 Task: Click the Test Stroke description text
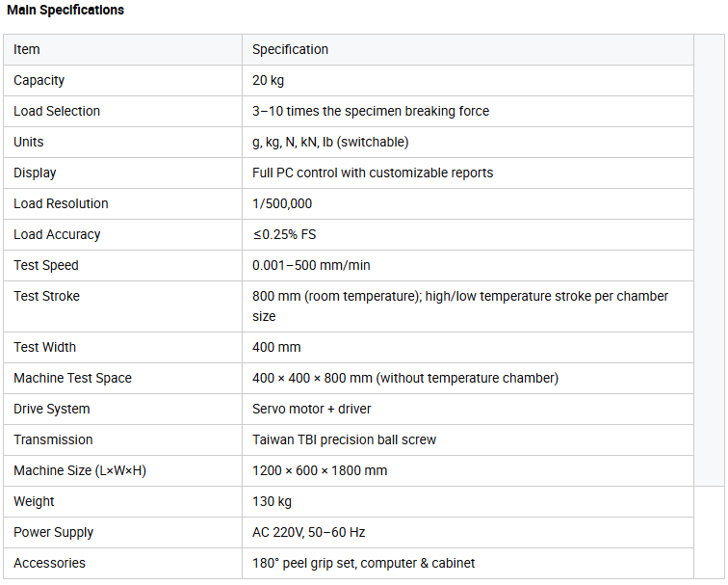460,306
